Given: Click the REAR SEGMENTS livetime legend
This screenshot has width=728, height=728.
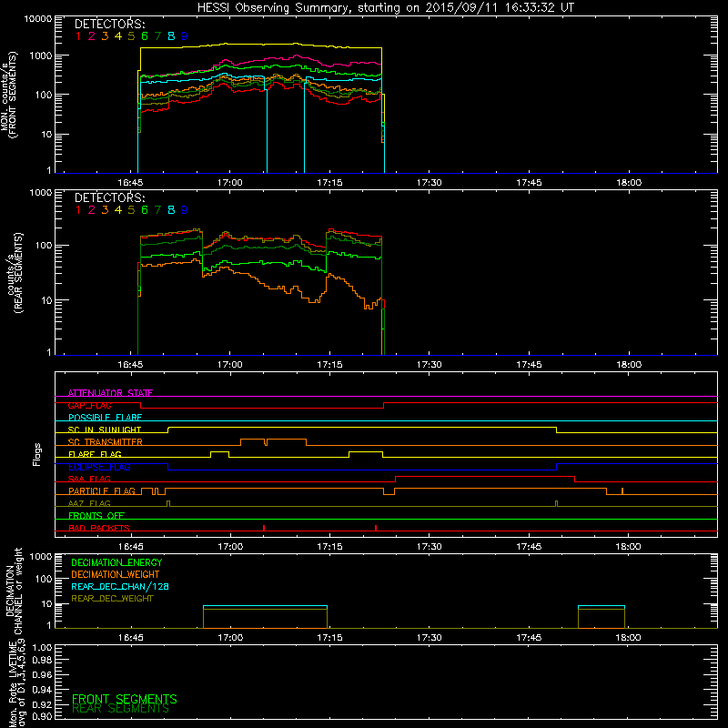Looking at the screenshot, I should coord(120,709).
